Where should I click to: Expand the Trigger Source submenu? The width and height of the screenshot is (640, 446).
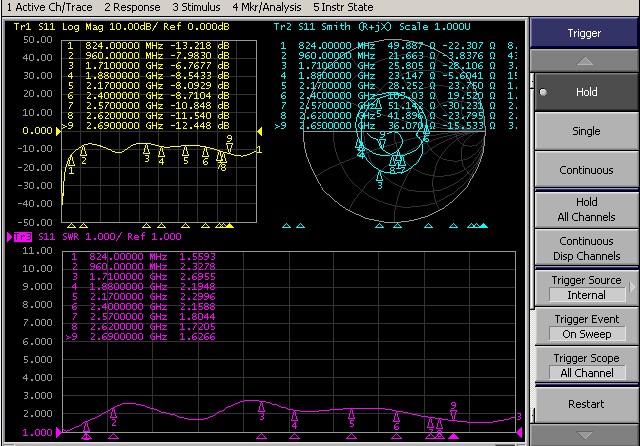(x=632, y=287)
